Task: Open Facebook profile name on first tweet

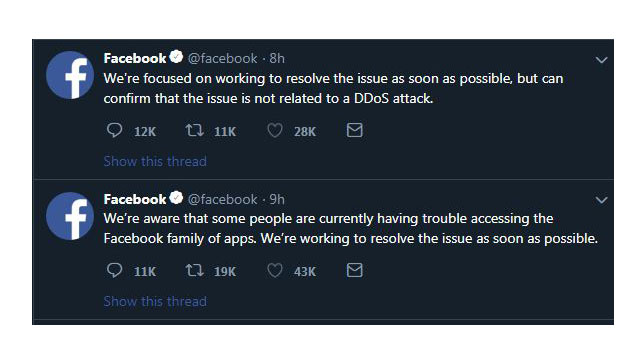Action: pos(135,59)
